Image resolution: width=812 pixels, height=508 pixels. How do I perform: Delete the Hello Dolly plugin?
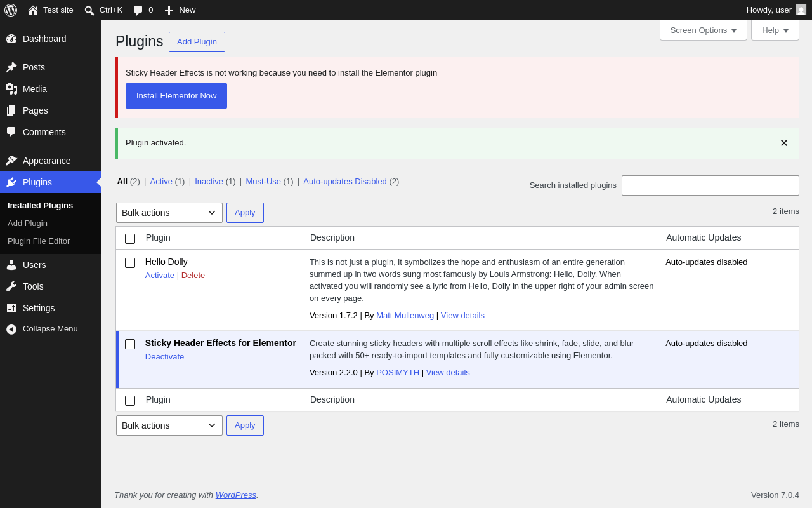[x=193, y=276]
